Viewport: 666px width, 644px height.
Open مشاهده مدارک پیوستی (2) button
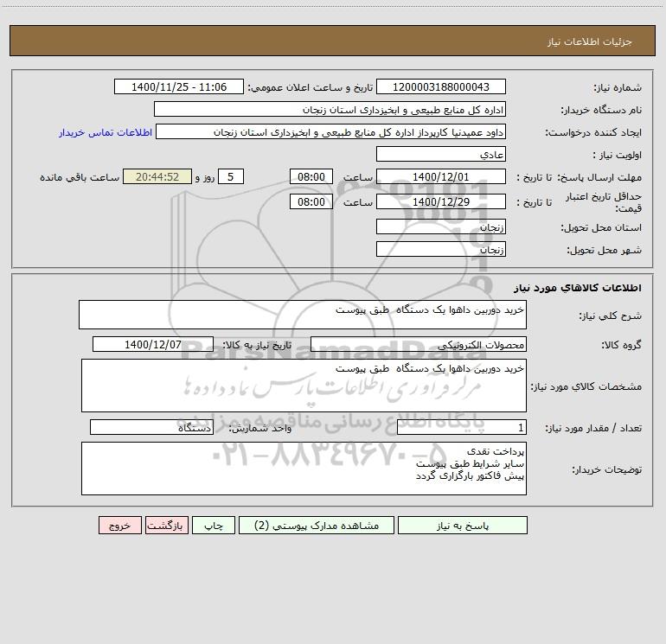(x=316, y=525)
